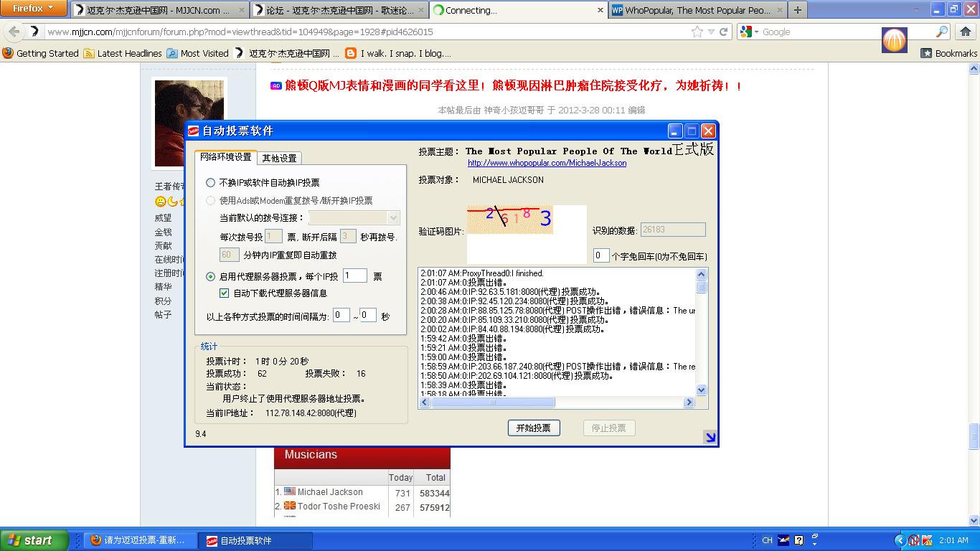Open the Firefox menu dropdown
The image size is (980, 551).
click(x=33, y=9)
